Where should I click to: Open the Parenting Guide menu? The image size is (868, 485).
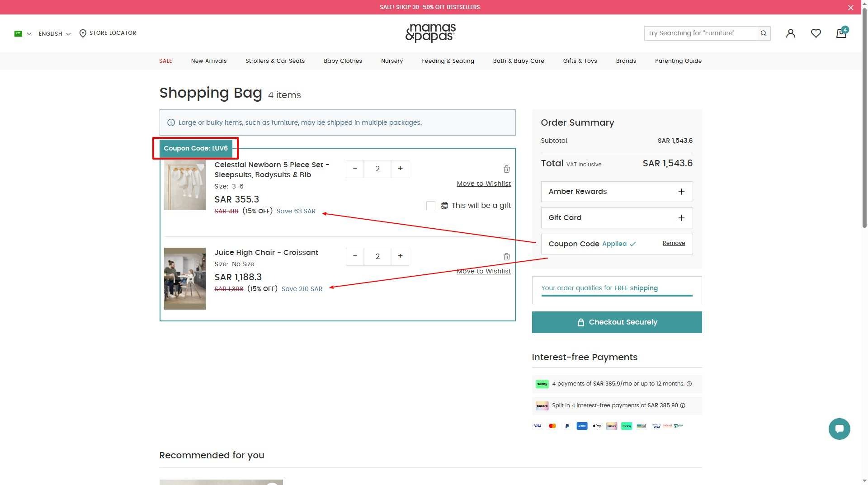(x=678, y=61)
